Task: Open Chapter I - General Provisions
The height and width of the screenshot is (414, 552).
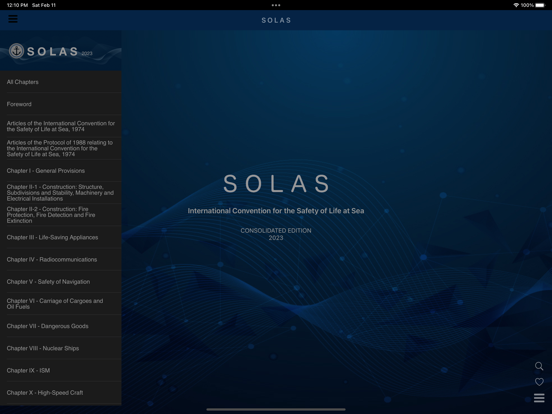Action: (61, 171)
